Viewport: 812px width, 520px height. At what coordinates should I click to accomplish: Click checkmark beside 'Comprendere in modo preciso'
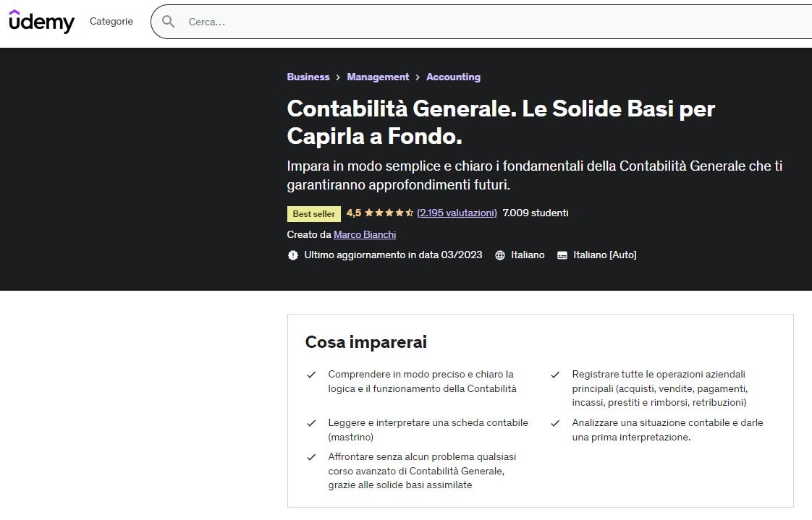tap(311, 375)
